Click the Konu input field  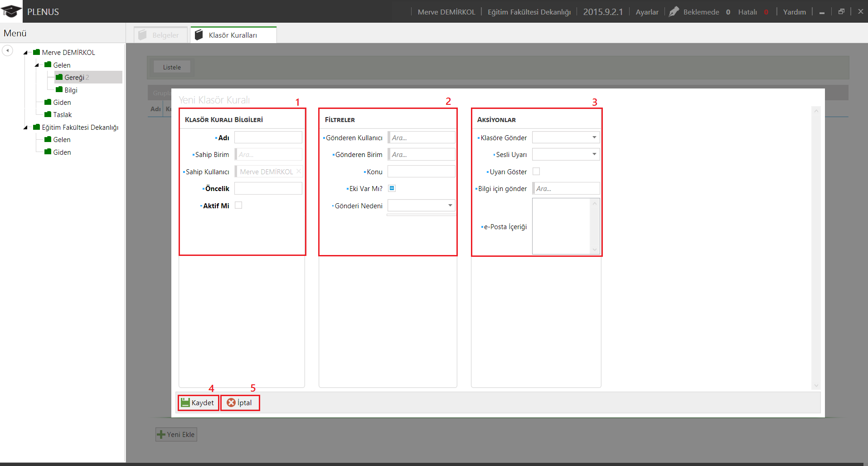click(x=422, y=171)
